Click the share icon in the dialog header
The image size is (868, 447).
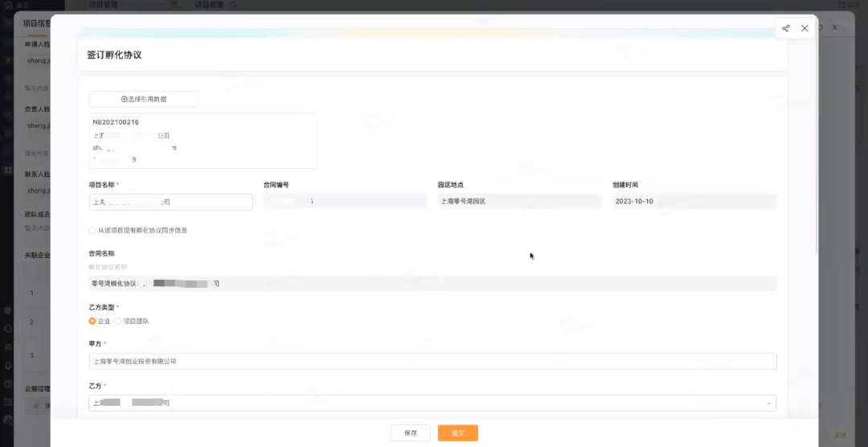(x=785, y=28)
